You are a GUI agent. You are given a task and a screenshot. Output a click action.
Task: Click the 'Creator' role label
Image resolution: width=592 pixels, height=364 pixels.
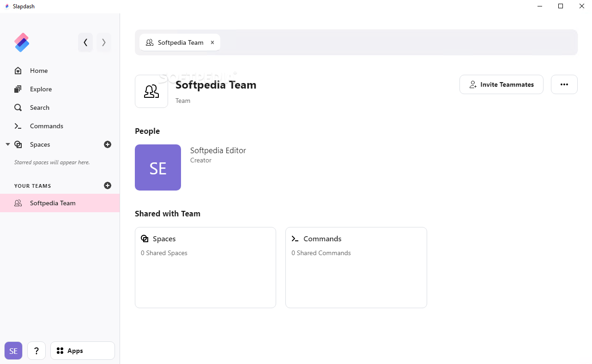(x=201, y=160)
